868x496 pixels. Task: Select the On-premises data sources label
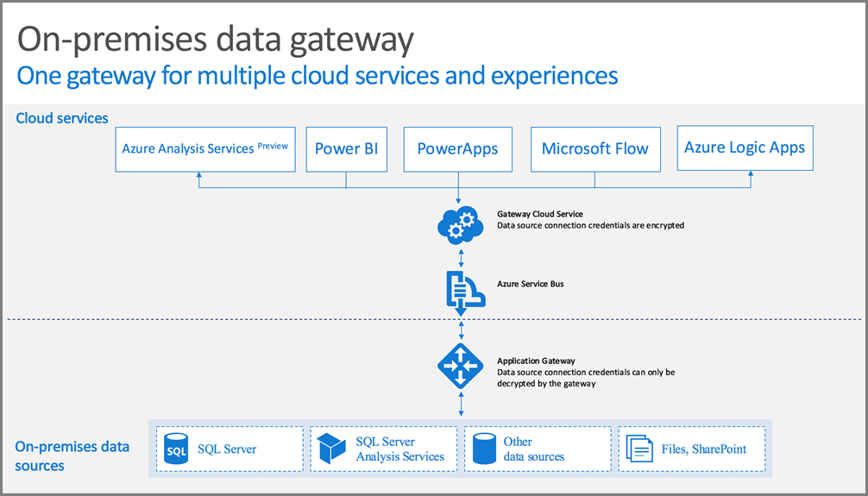coord(72,456)
